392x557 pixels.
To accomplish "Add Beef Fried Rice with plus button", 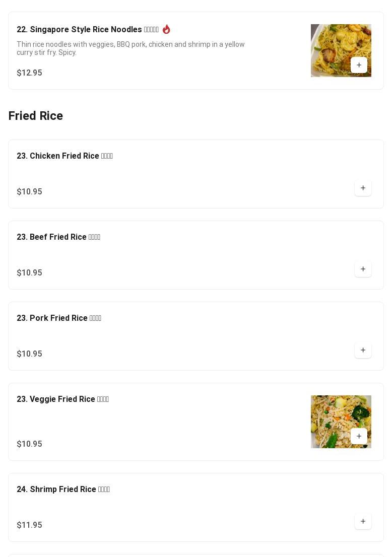I will (363, 269).
